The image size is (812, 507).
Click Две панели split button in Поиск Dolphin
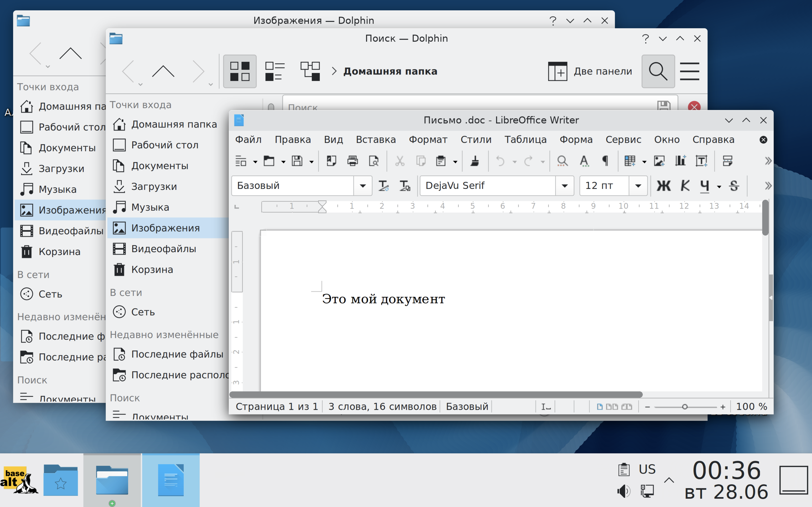[x=590, y=71]
